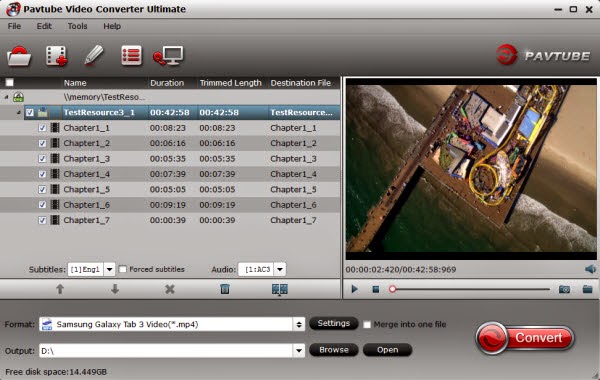Image resolution: width=600 pixels, height=380 pixels.
Task: Open the Subtitles dropdown arrow
Action: (109, 269)
